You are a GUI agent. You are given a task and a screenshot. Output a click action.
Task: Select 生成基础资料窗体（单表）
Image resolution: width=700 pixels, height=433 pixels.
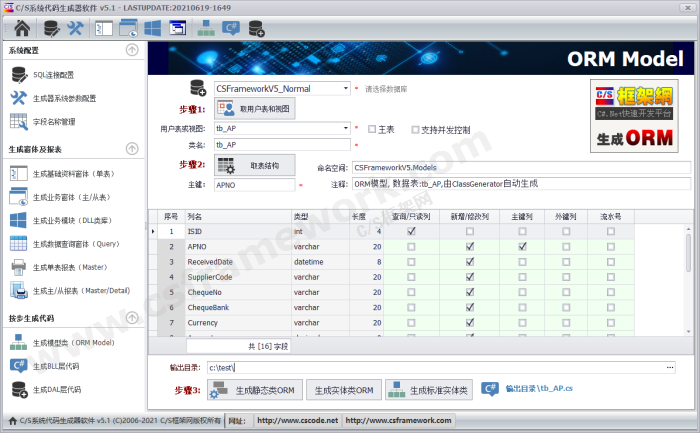[74, 174]
